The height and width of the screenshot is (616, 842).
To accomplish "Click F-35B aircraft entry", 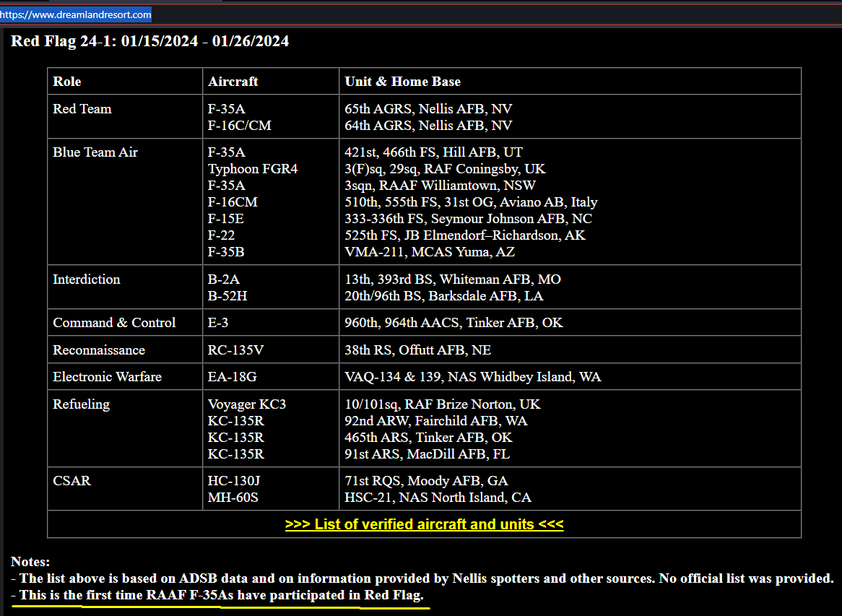I will point(226,253).
